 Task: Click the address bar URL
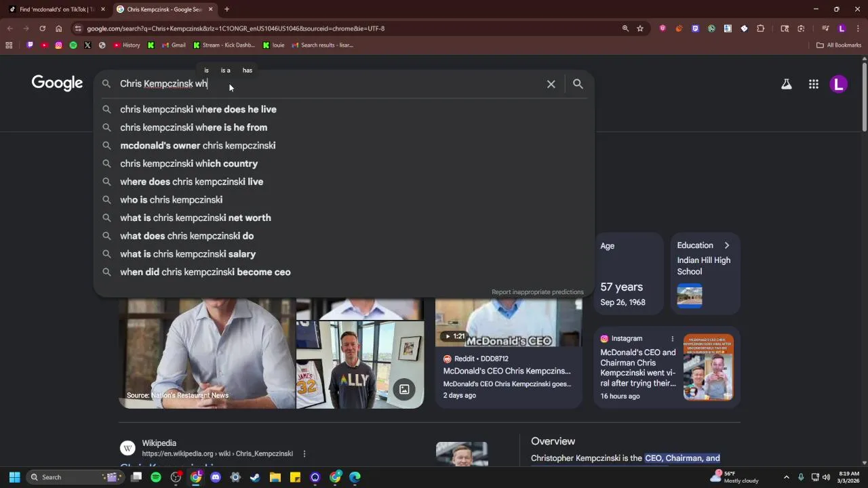(x=235, y=28)
